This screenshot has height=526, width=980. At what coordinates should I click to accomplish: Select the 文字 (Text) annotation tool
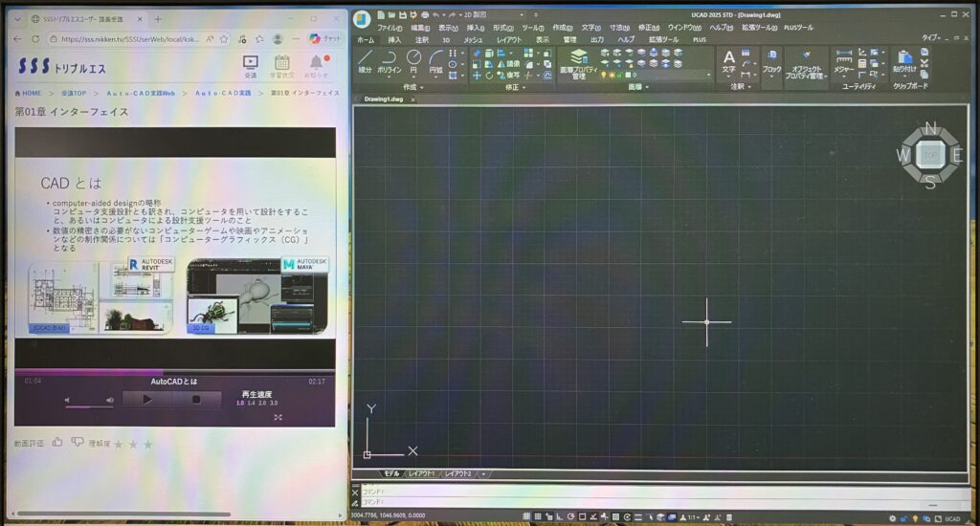(728, 62)
